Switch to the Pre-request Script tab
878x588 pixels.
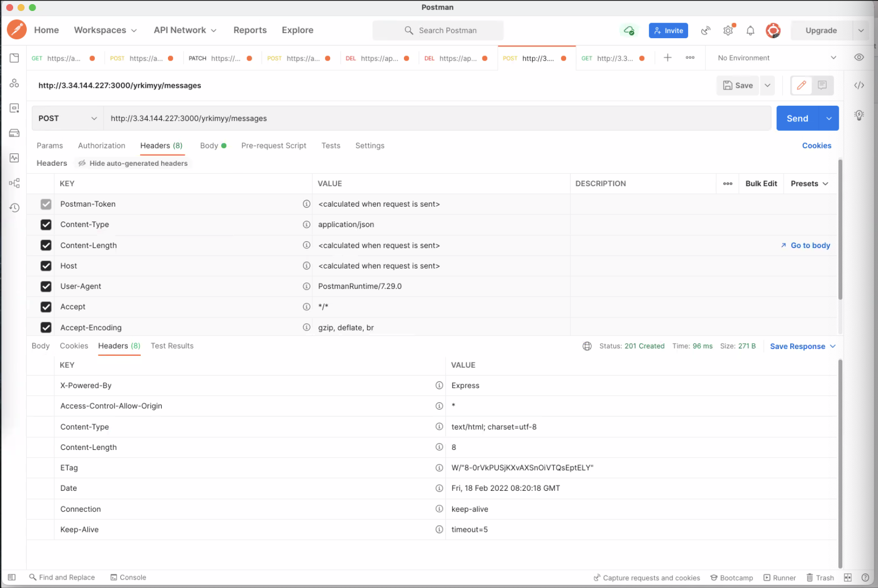[x=274, y=145]
